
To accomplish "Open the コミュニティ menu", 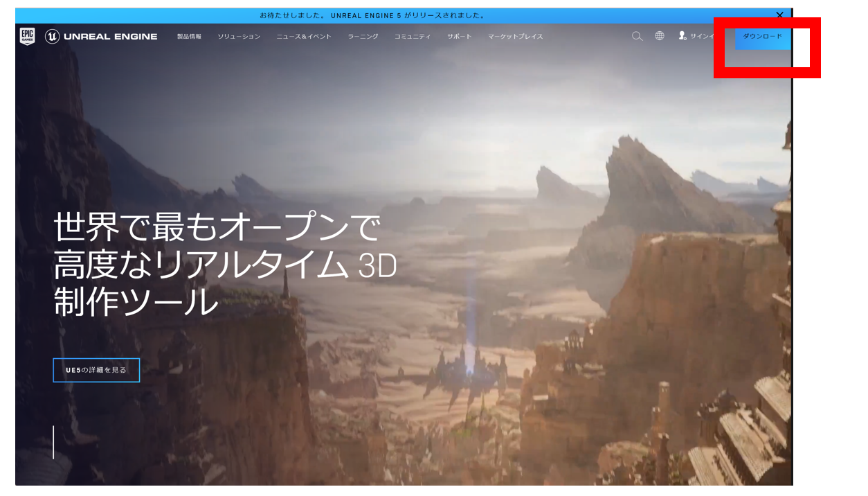I will 413,37.
